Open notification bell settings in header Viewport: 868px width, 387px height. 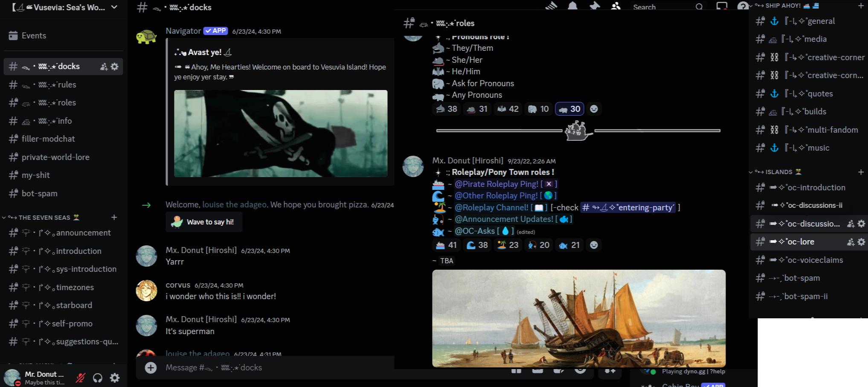point(573,6)
